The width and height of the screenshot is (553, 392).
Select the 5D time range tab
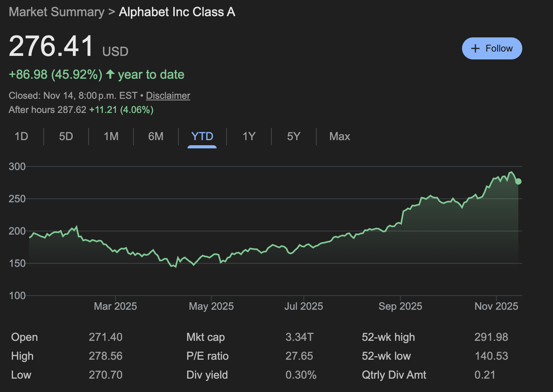coord(66,137)
